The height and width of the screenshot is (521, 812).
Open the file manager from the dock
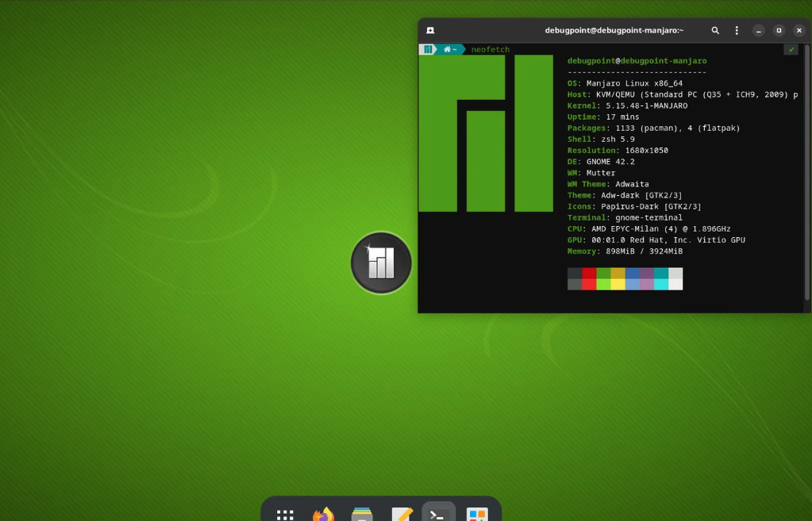tap(362, 514)
